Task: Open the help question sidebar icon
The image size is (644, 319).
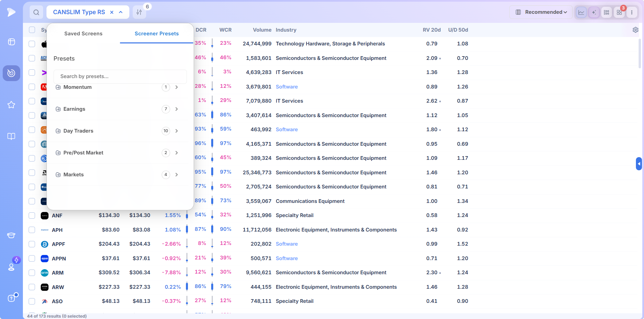Action: pyautogui.click(x=11, y=298)
